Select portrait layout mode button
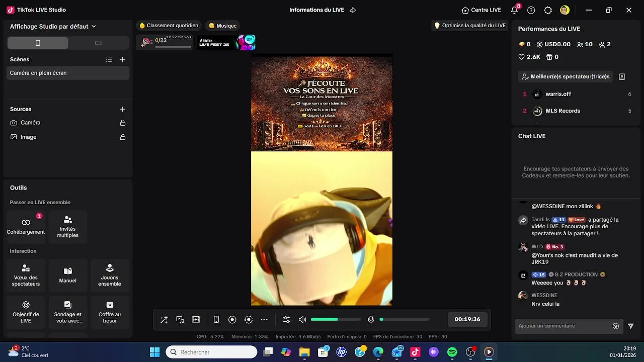This screenshot has width=644, height=362. point(38,43)
